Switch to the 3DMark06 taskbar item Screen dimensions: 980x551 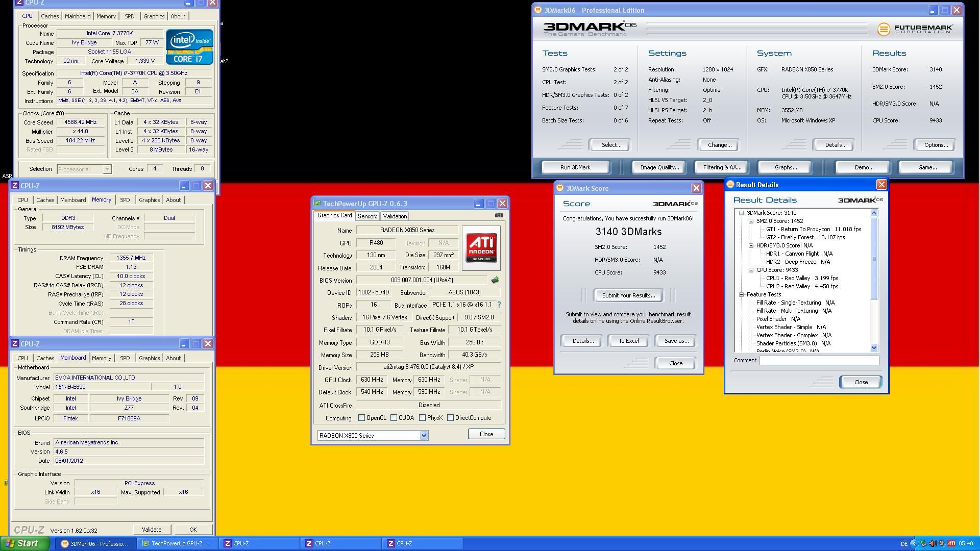pyautogui.click(x=95, y=544)
